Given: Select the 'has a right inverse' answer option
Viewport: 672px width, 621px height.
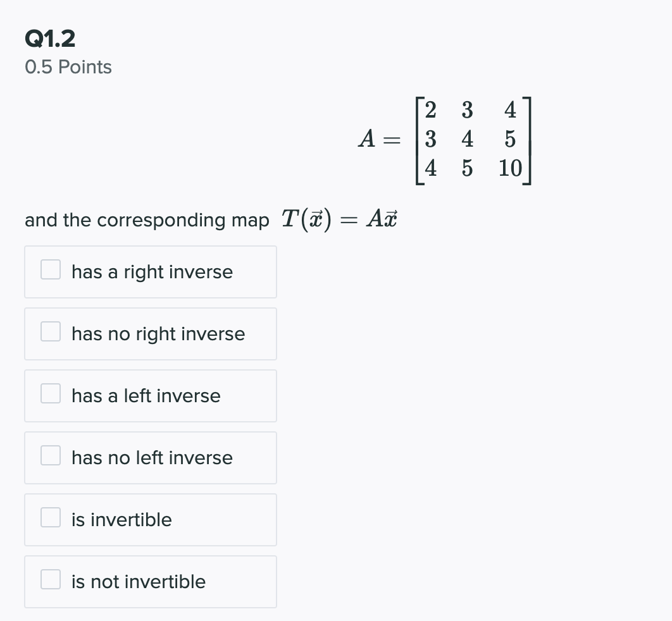Looking at the screenshot, I should click(150, 272).
